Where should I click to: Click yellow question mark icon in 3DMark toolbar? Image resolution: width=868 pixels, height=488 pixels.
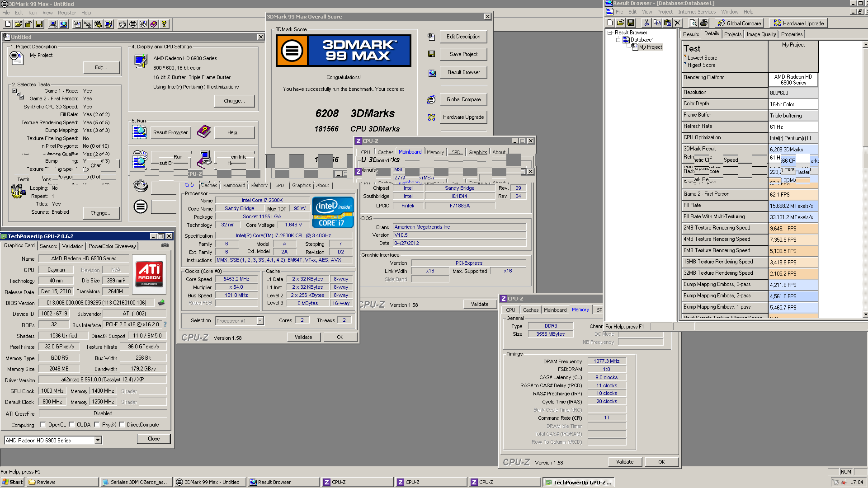[x=164, y=24]
